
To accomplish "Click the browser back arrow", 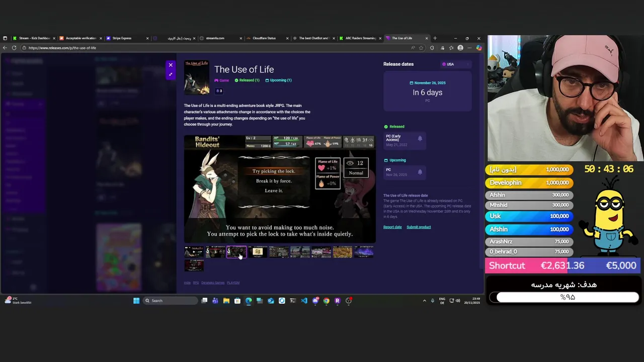I will click(x=5, y=48).
